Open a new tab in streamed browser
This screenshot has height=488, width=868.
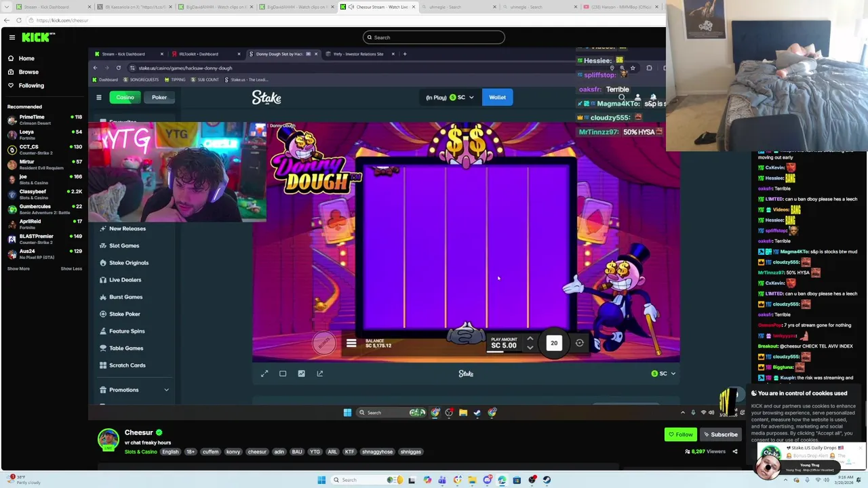(405, 54)
